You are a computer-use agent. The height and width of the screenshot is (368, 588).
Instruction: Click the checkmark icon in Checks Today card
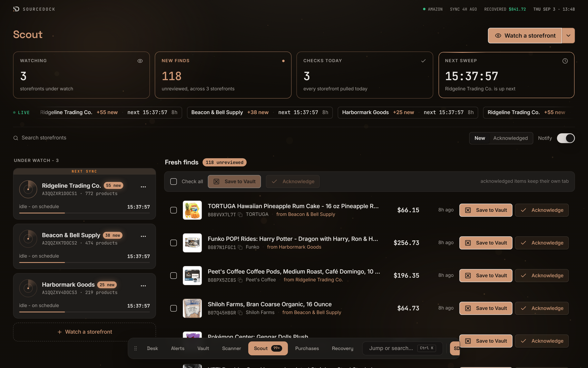[x=423, y=61]
